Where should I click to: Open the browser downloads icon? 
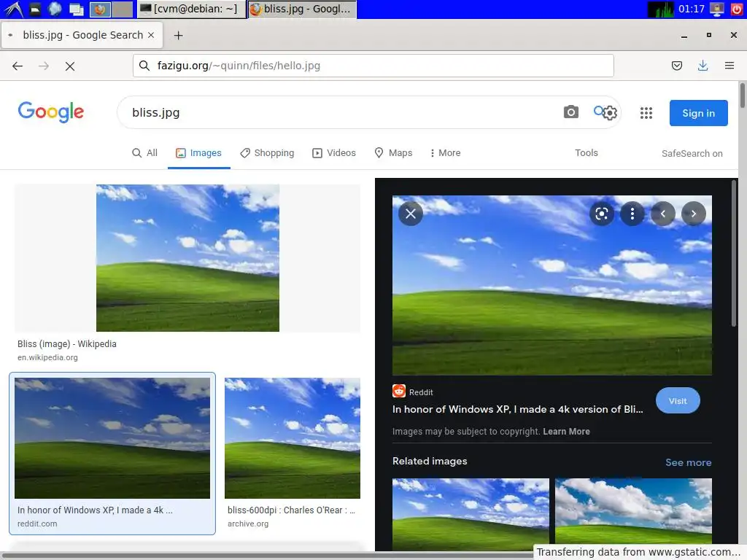(703, 66)
